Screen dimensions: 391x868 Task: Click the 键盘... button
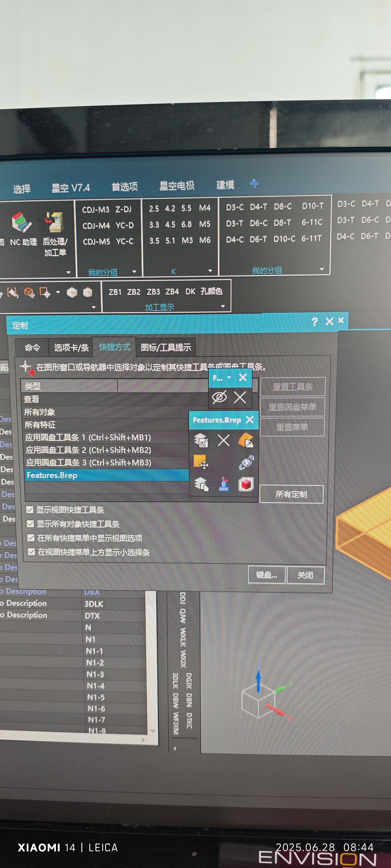coord(267,575)
